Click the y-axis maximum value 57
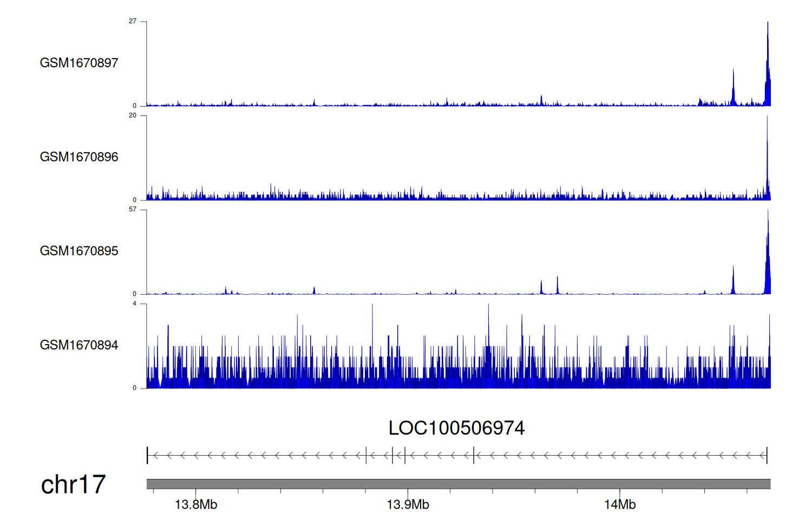 click(133, 209)
